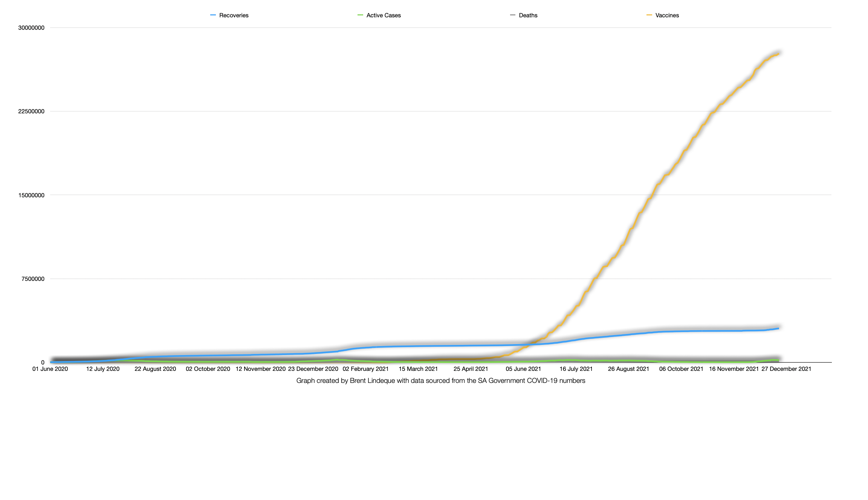Click the 22500000 y-axis label

pyautogui.click(x=31, y=111)
